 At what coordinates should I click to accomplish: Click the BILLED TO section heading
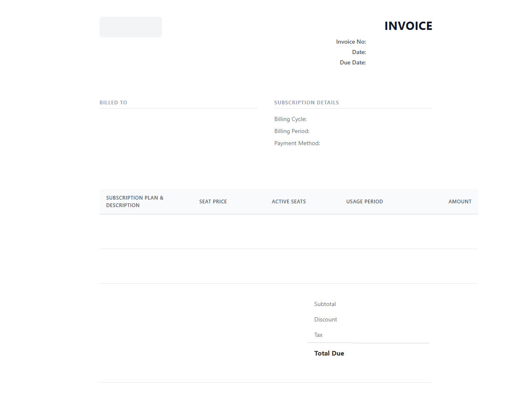click(113, 102)
